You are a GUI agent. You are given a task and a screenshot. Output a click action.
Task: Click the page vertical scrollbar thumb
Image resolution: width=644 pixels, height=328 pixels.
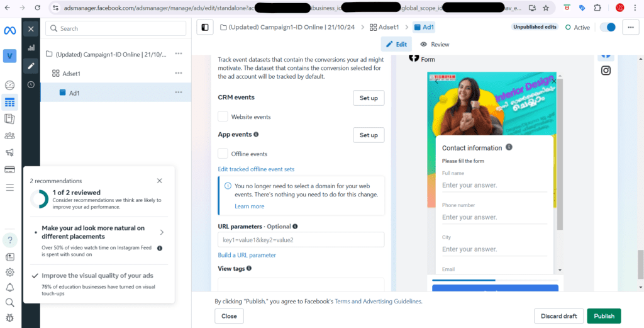[x=641, y=265]
